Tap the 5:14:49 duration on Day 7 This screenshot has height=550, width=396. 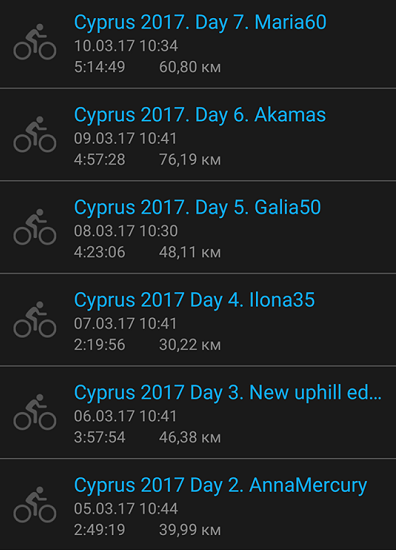click(100, 67)
